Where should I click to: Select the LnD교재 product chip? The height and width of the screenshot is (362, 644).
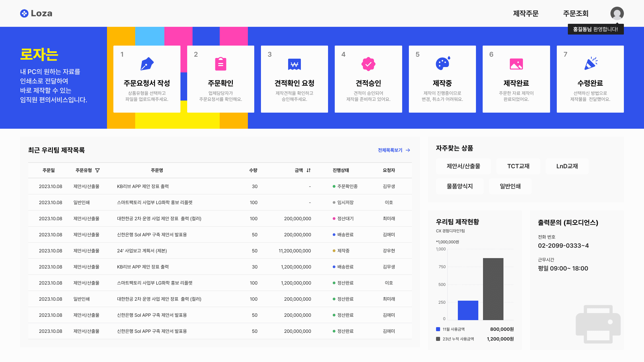click(567, 166)
